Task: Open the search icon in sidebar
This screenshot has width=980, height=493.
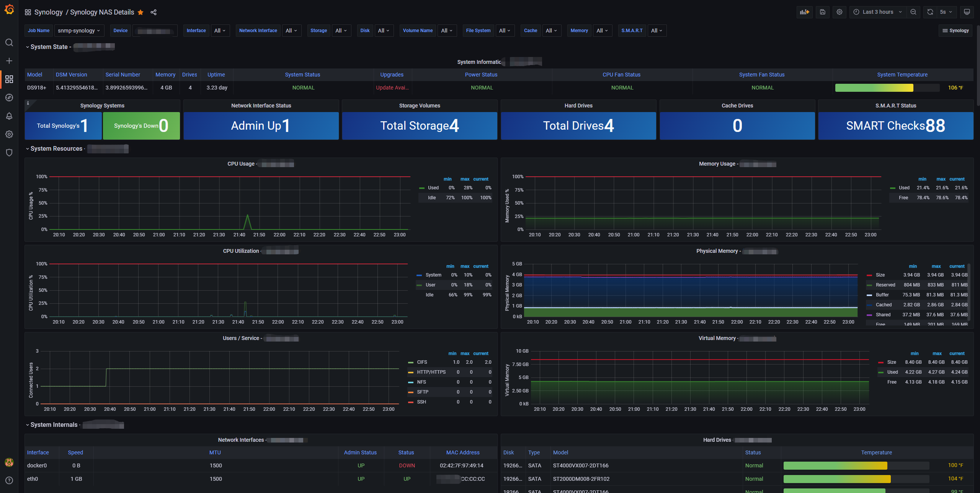Action: [x=9, y=42]
